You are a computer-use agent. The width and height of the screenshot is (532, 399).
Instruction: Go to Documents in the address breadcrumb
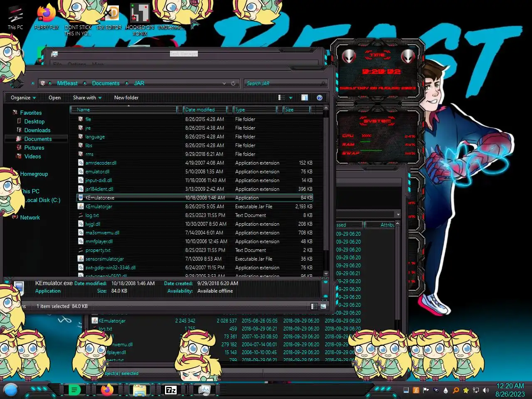tap(106, 84)
